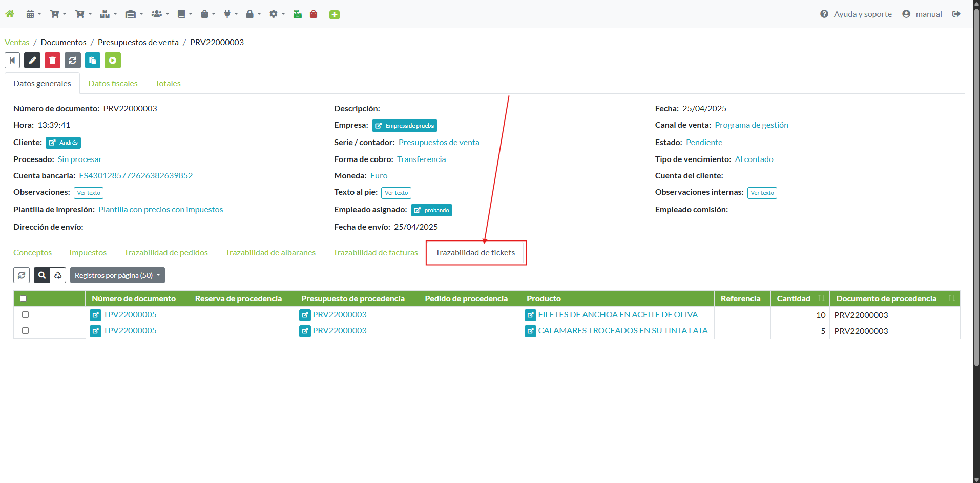This screenshot has height=483, width=980.
Task: Open the green cash register icon
Action: (x=298, y=14)
